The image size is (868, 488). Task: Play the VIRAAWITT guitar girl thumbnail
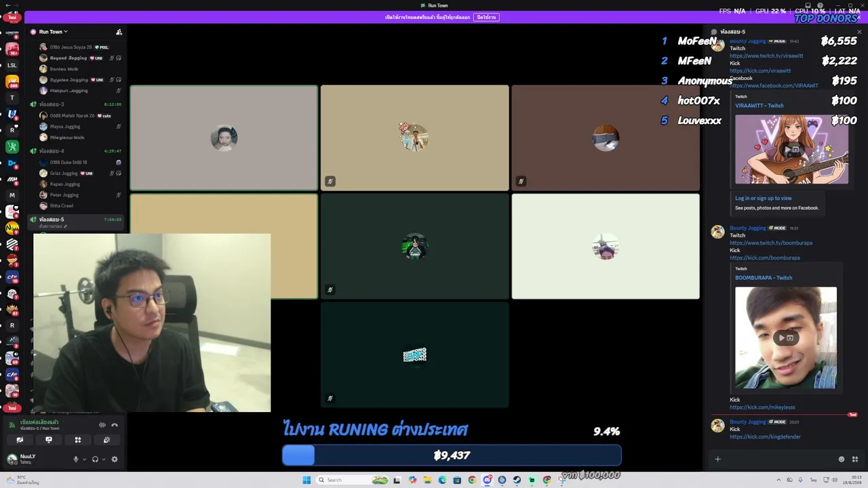click(791, 149)
